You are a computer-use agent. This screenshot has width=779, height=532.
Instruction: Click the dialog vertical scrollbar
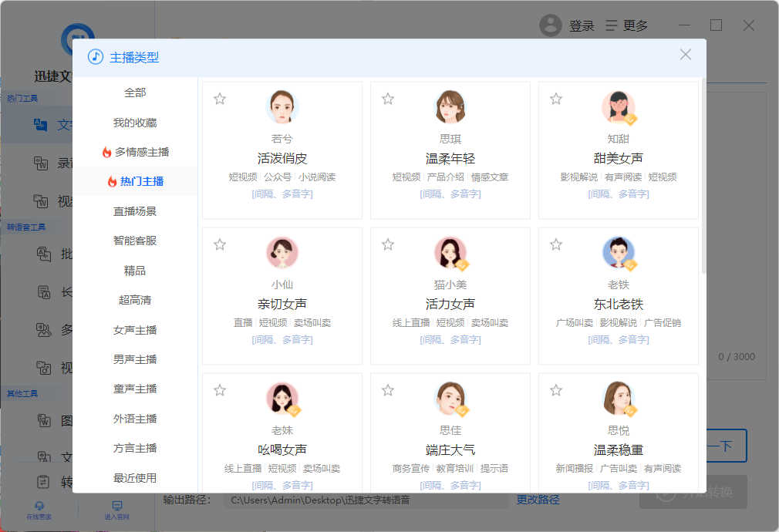click(x=703, y=176)
